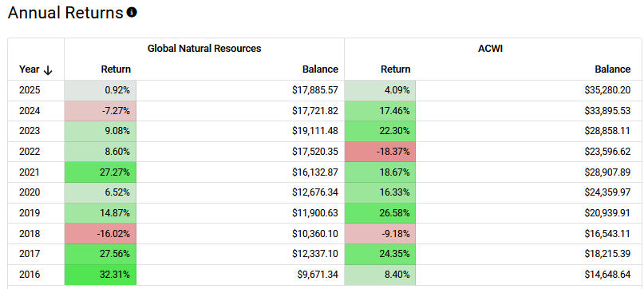Click the $17,721.82 balance cell
Screen dimensions: 644x289
240,111
